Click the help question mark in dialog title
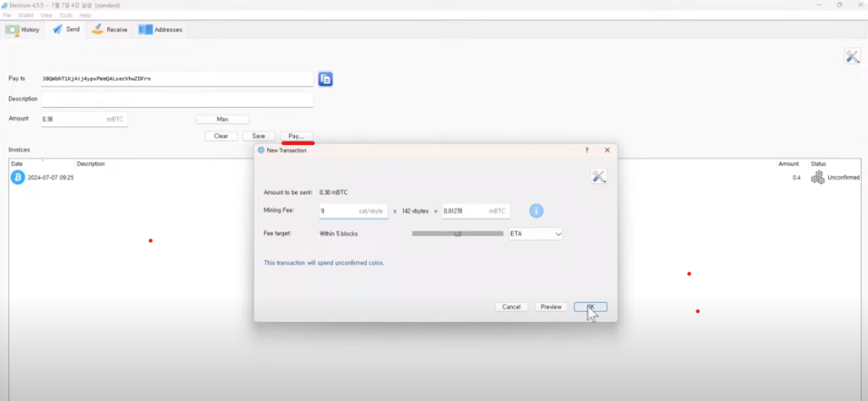This screenshot has height=401, width=868. [587, 149]
